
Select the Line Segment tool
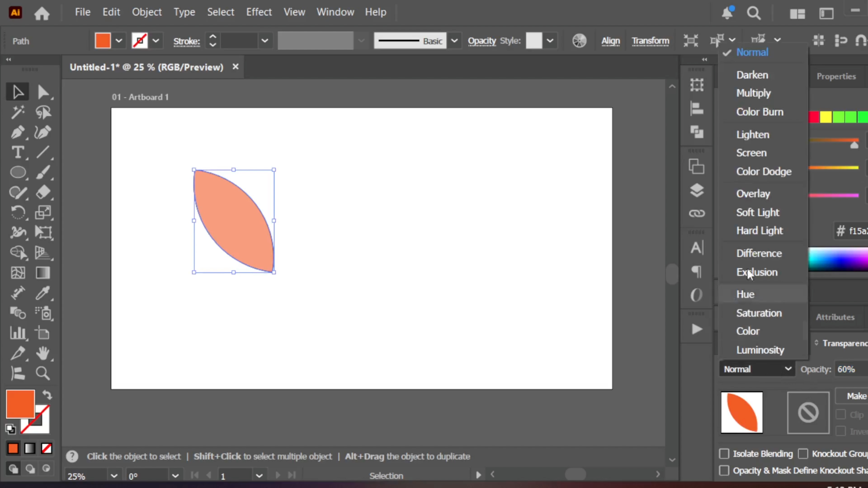(43, 152)
